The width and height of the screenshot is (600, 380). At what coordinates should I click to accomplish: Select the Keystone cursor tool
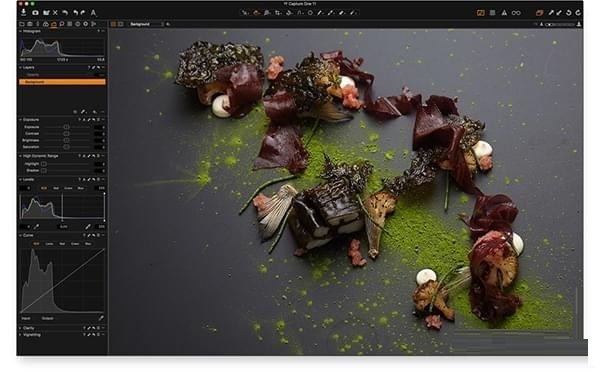coord(300,13)
